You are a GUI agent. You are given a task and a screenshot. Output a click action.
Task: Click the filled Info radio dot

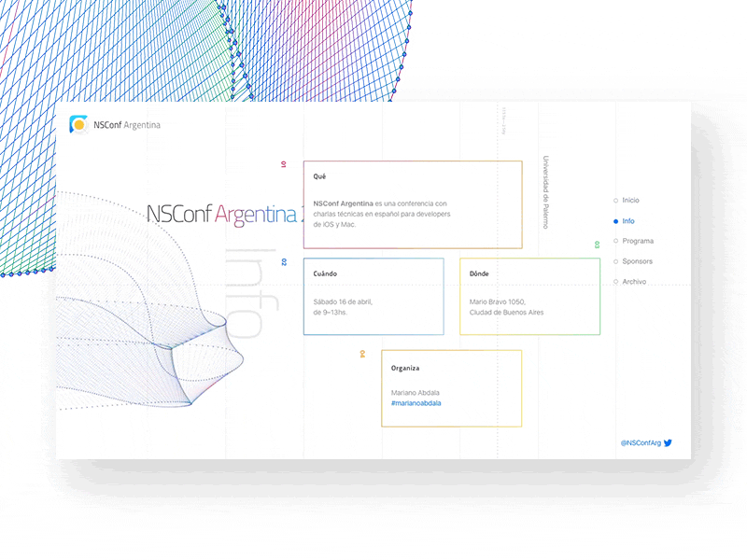(615, 221)
